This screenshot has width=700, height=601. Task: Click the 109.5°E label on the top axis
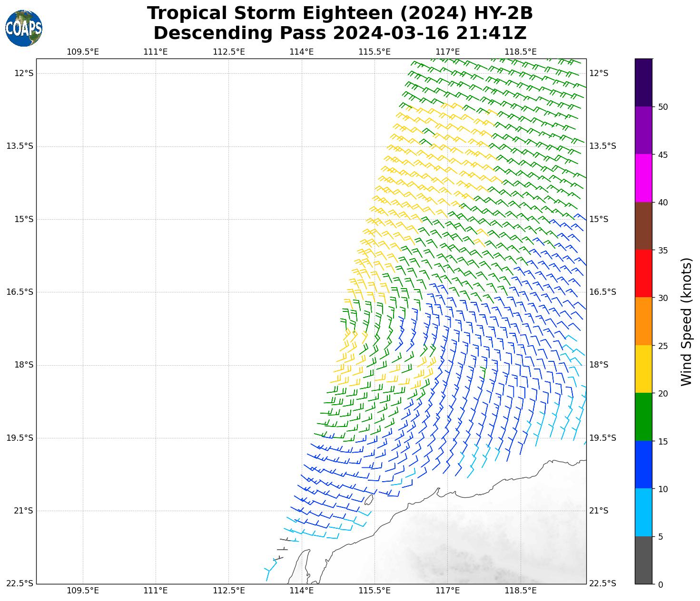pyautogui.click(x=83, y=51)
